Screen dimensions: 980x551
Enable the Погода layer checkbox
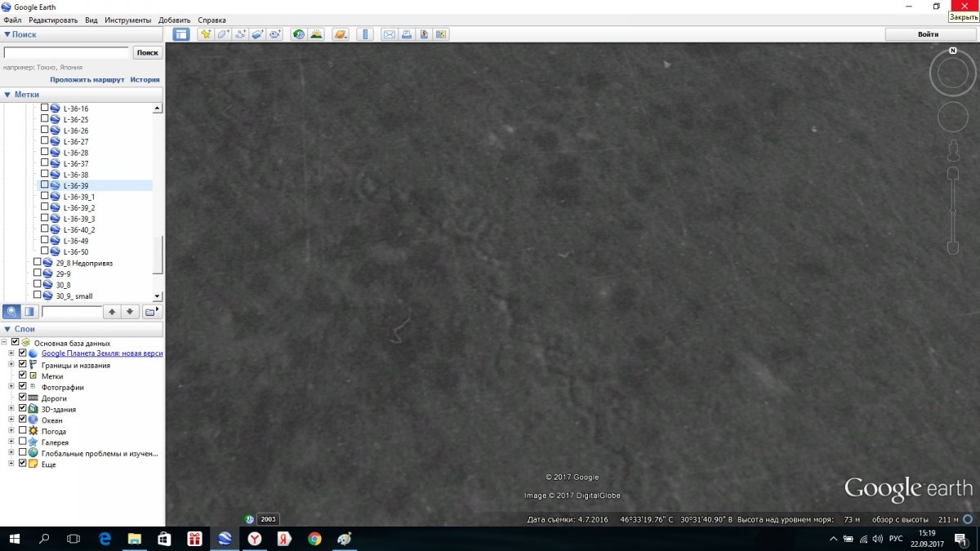(22, 430)
